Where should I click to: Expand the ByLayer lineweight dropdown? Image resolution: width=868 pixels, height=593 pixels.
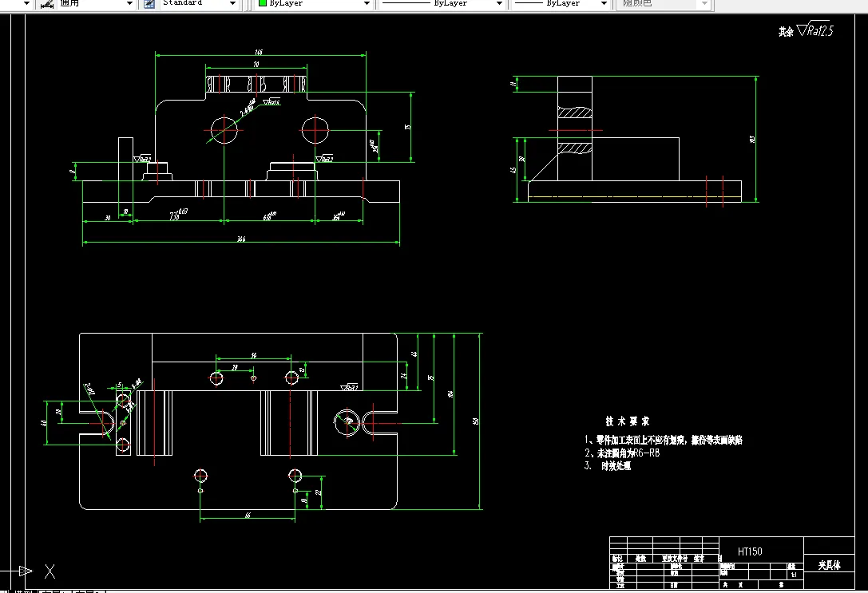(x=604, y=3)
